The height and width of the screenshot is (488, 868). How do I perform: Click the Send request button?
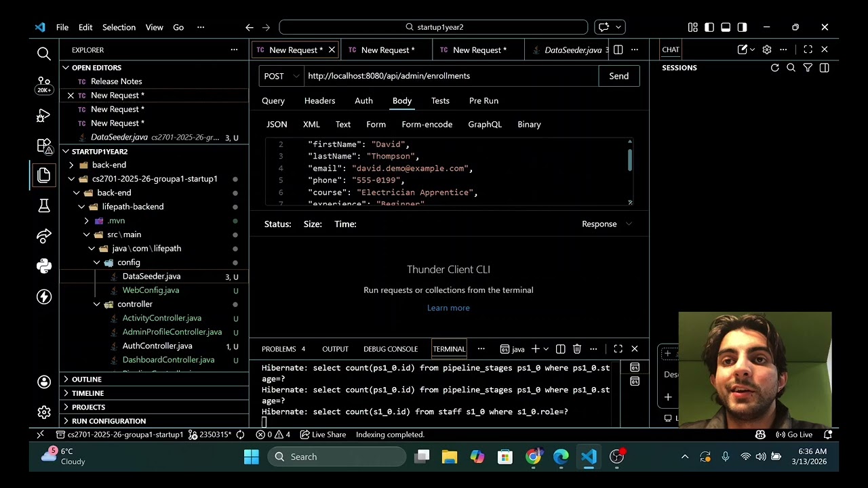tap(618, 76)
